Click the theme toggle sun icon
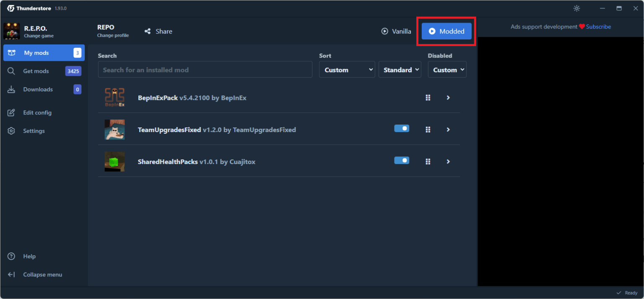This screenshot has height=299, width=644. point(577,8)
